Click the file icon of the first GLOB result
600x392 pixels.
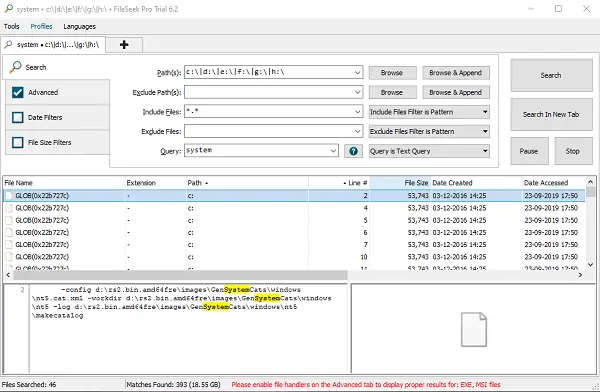pos(9,196)
